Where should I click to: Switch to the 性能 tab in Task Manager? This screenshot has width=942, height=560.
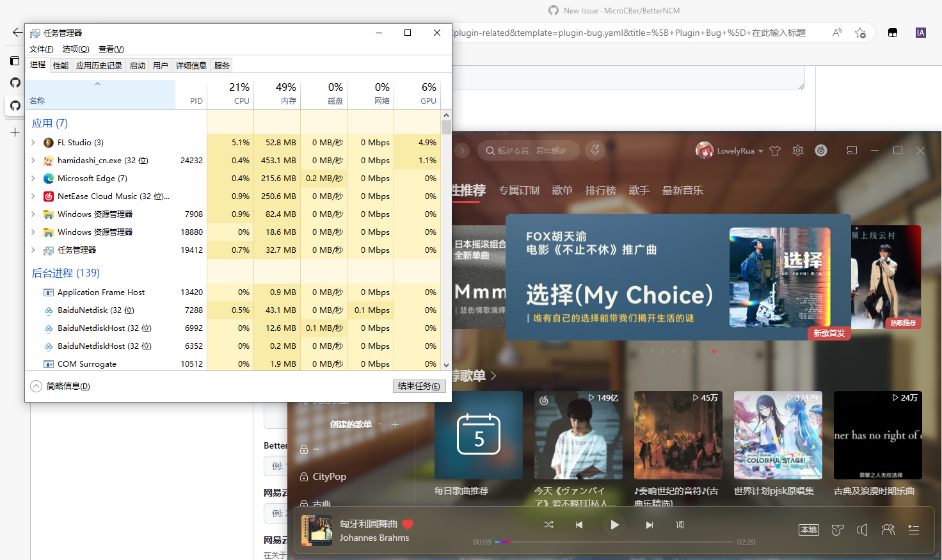61,65
